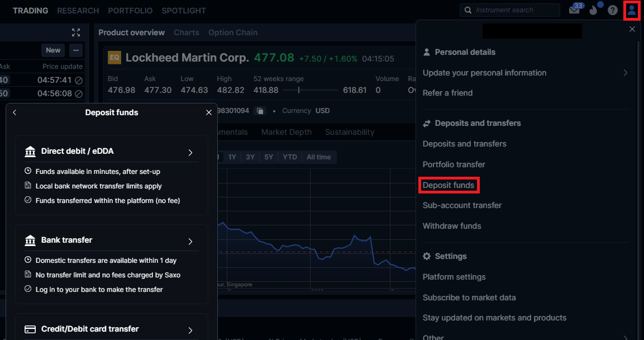Switch to the Option Chain tab
The height and width of the screenshot is (340, 644).
pyautogui.click(x=233, y=32)
